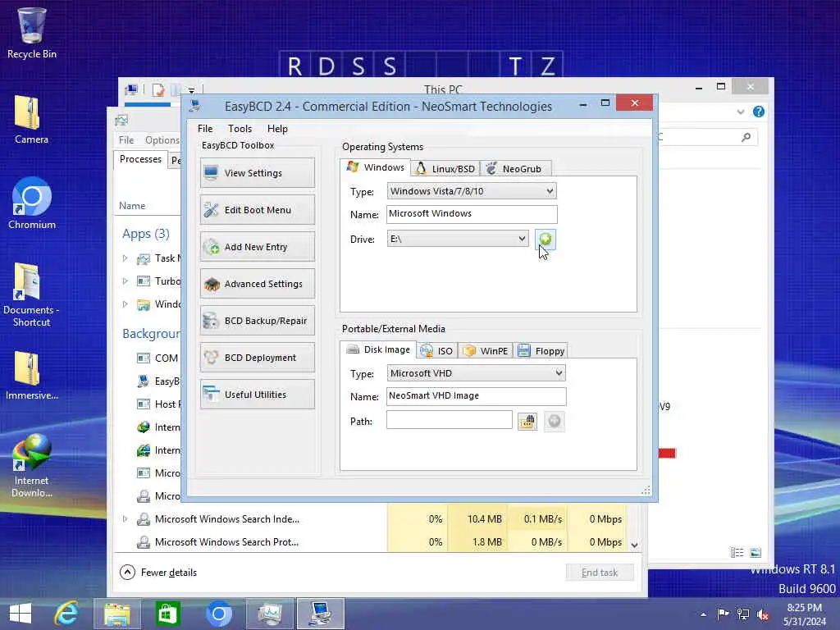Screen dimensions: 840x630
Task: Switch to the Linux/BSD tab
Action: (445, 169)
